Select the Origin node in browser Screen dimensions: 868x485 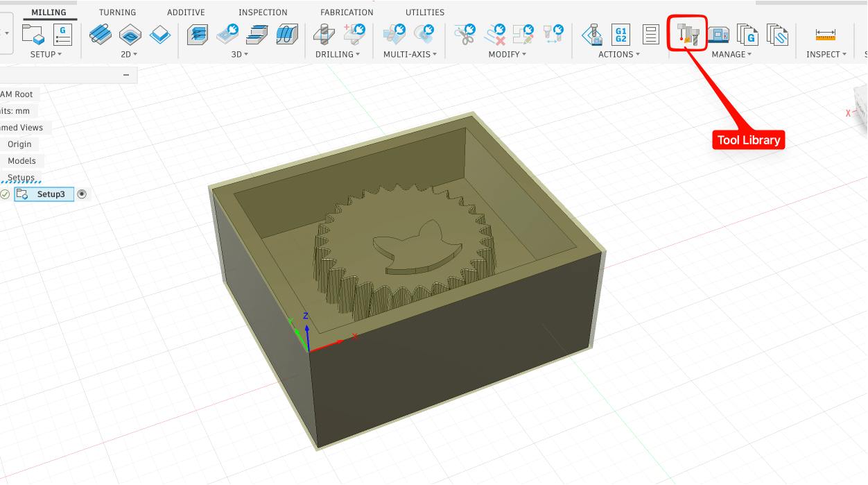pos(19,144)
